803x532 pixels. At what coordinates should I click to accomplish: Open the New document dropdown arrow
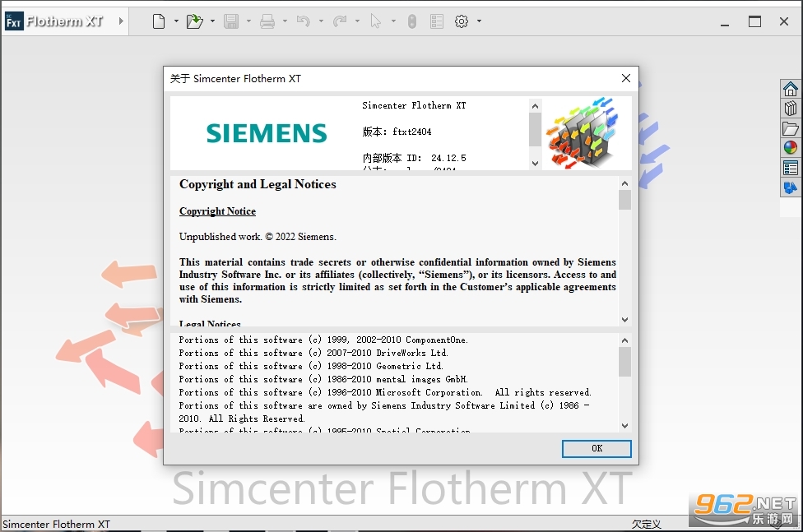(176, 21)
